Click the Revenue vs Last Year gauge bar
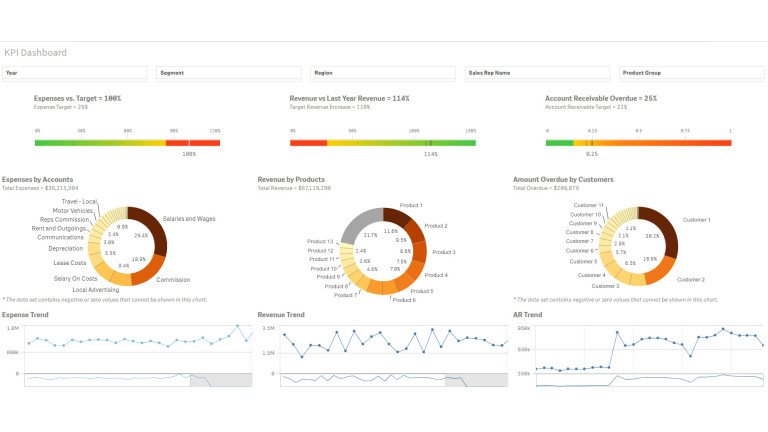Image resolution: width=768 pixels, height=432 pixels. [x=382, y=143]
